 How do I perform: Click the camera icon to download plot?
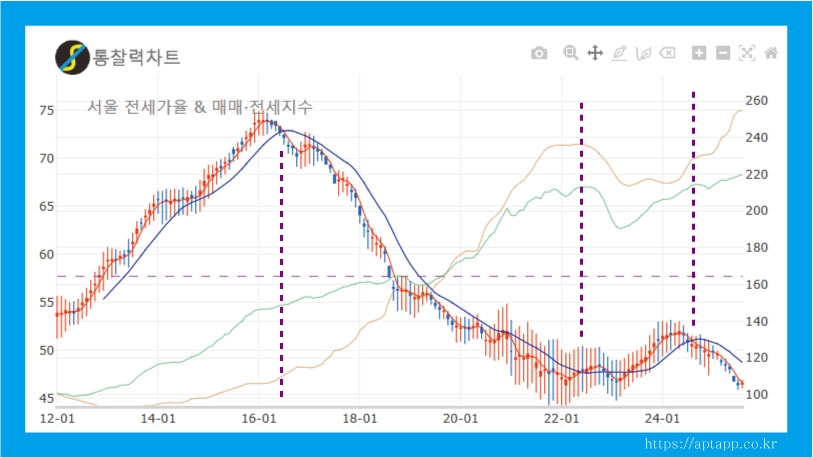coord(539,53)
